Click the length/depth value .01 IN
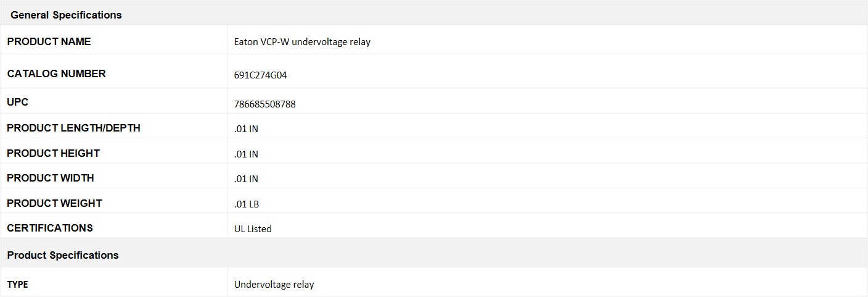Viewport: 868px width, 297px height. tap(246, 129)
